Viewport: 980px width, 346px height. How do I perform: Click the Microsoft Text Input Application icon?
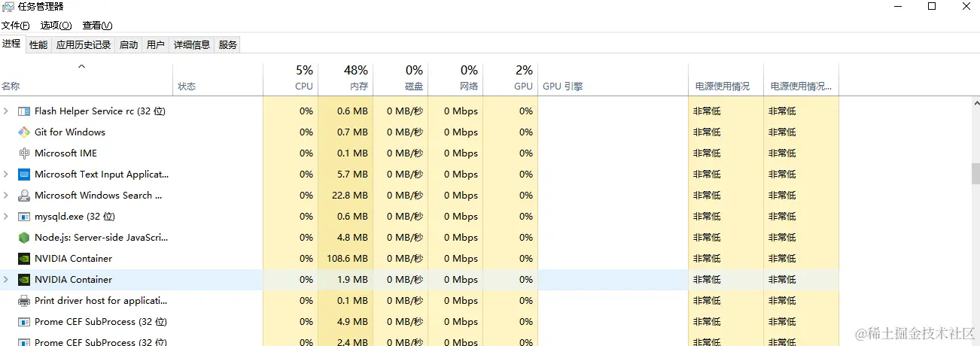[x=23, y=175]
